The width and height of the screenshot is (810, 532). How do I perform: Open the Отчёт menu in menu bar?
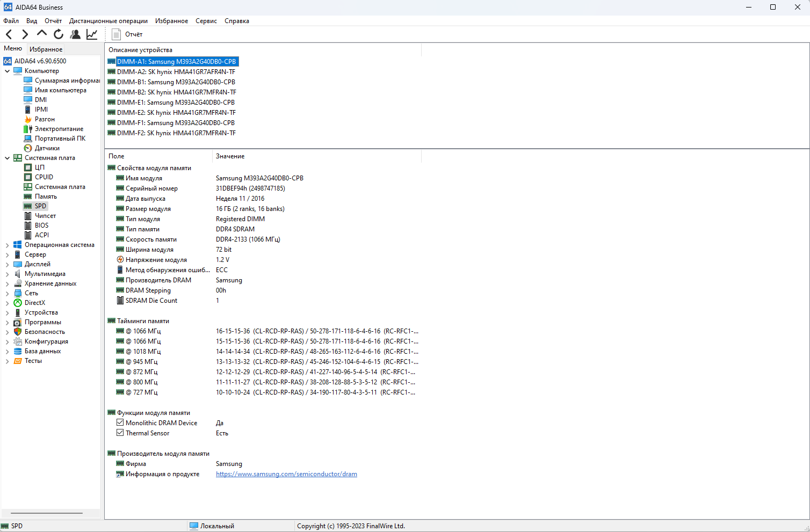[53, 21]
